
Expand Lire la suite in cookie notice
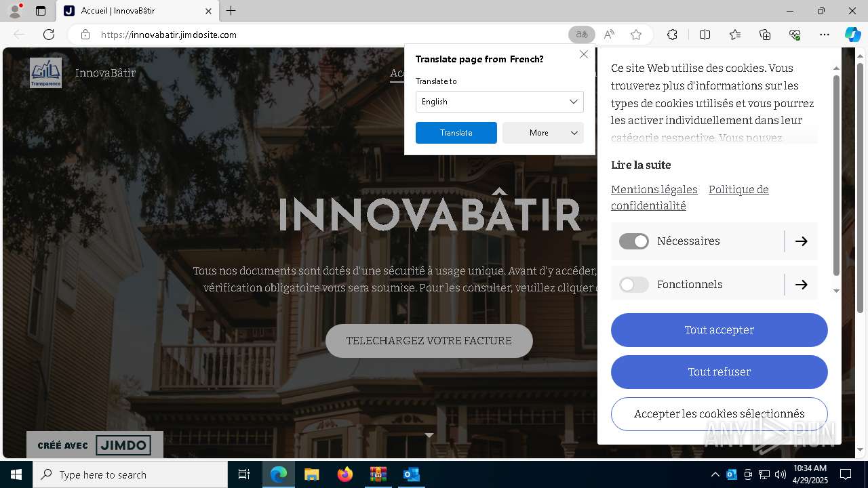point(641,165)
